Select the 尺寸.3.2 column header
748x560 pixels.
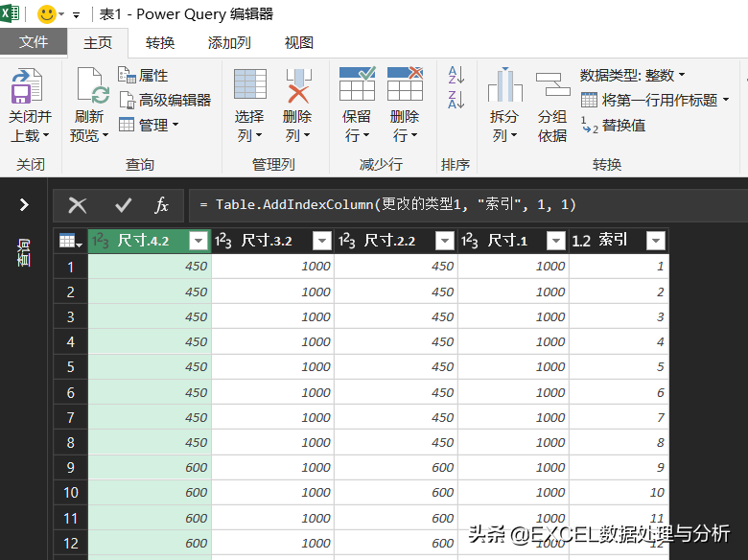(x=272, y=241)
